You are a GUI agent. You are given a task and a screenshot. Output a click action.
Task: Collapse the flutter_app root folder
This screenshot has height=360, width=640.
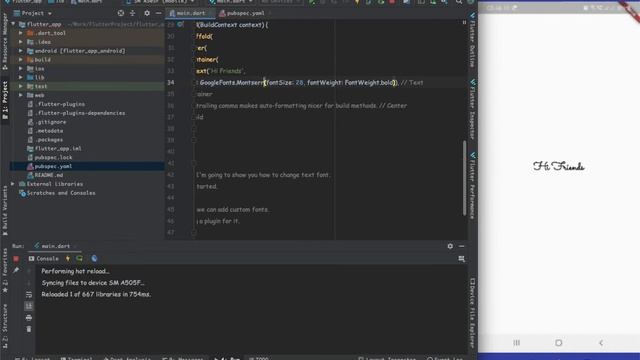(x=13, y=24)
